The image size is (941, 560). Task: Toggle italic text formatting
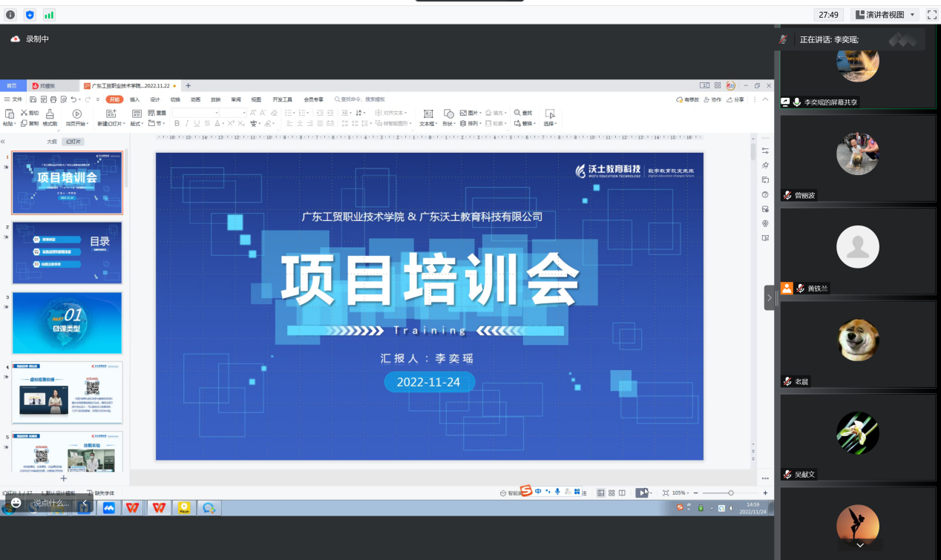[187, 124]
